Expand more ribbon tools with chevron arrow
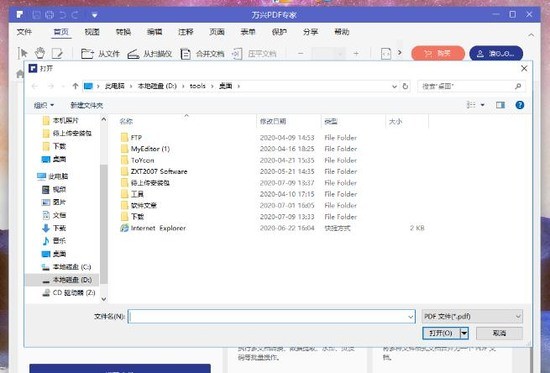The height and width of the screenshot is (373, 550). pos(400,52)
